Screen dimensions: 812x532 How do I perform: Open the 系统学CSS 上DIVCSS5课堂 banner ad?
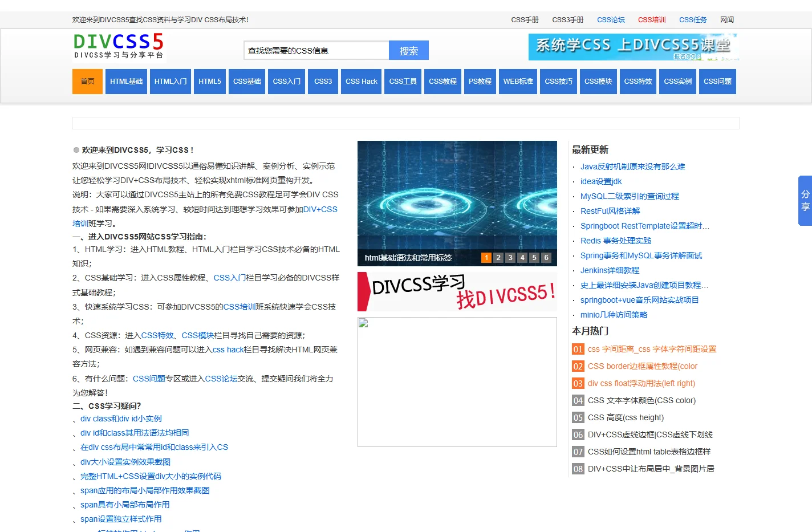(634, 47)
